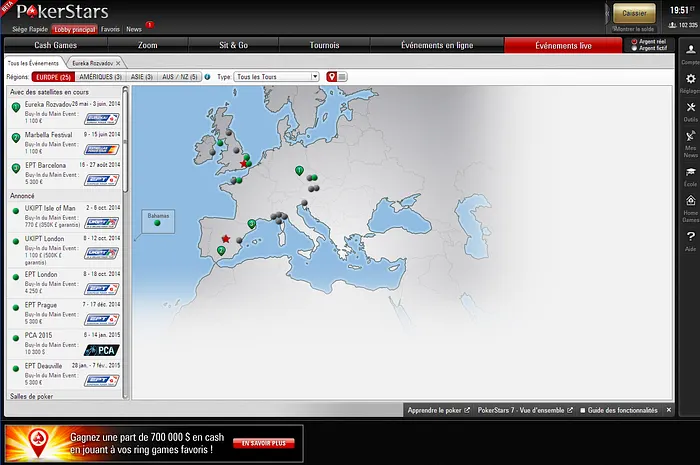Open the Apprendre le poker link
This screenshot has width=700, height=465.
tap(438, 410)
